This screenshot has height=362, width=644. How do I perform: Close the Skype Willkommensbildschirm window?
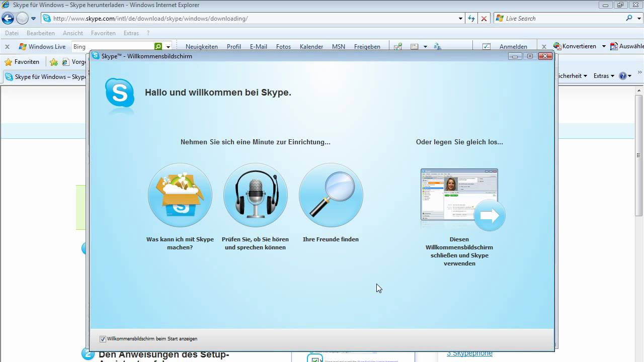(x=545, y=56)
